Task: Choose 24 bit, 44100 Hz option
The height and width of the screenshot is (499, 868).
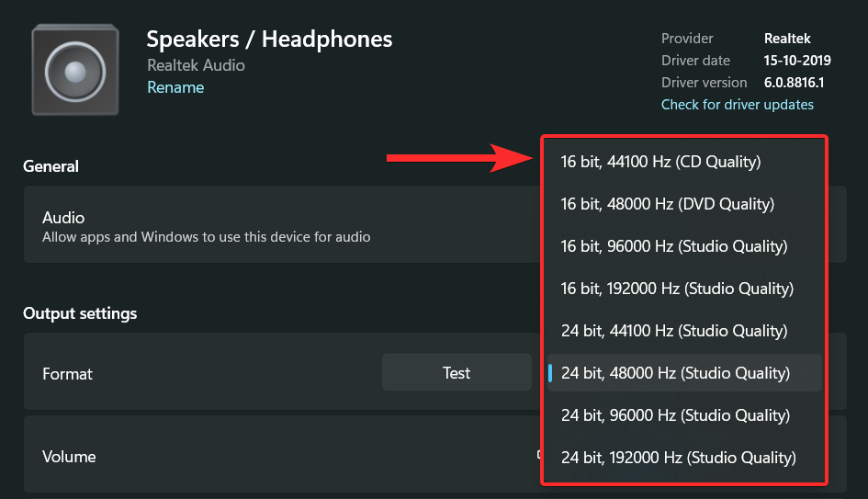Action: [x=673, y=331]
